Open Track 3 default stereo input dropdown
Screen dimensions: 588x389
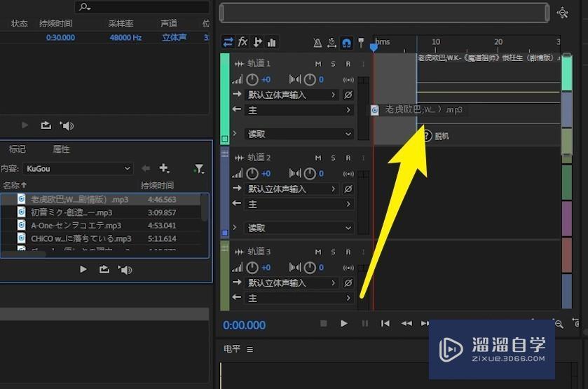292,283
